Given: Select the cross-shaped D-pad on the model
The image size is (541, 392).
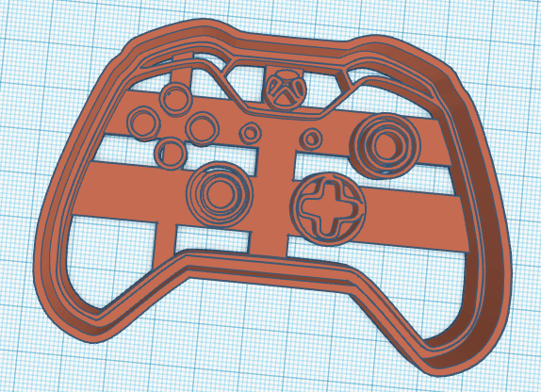Looking at the screenshot, I should (x=327, y=208).
